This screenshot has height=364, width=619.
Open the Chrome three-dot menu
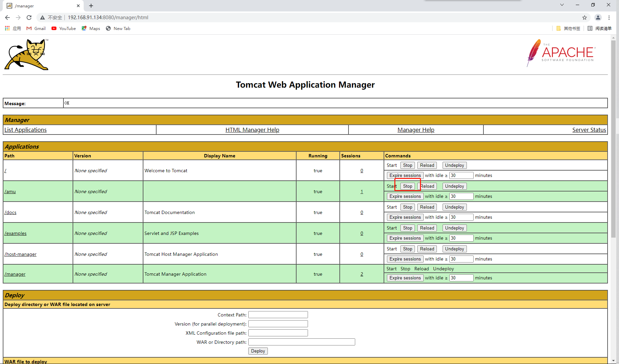(x=609, y=18)
